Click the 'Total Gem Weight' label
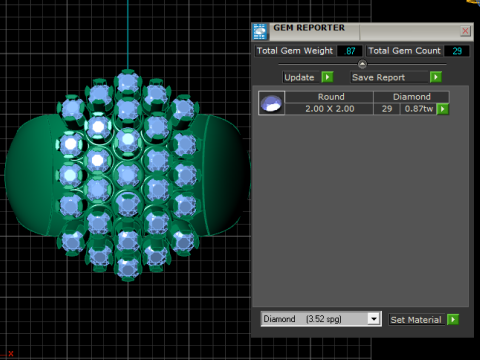480x360 pixels. (295, 51)
